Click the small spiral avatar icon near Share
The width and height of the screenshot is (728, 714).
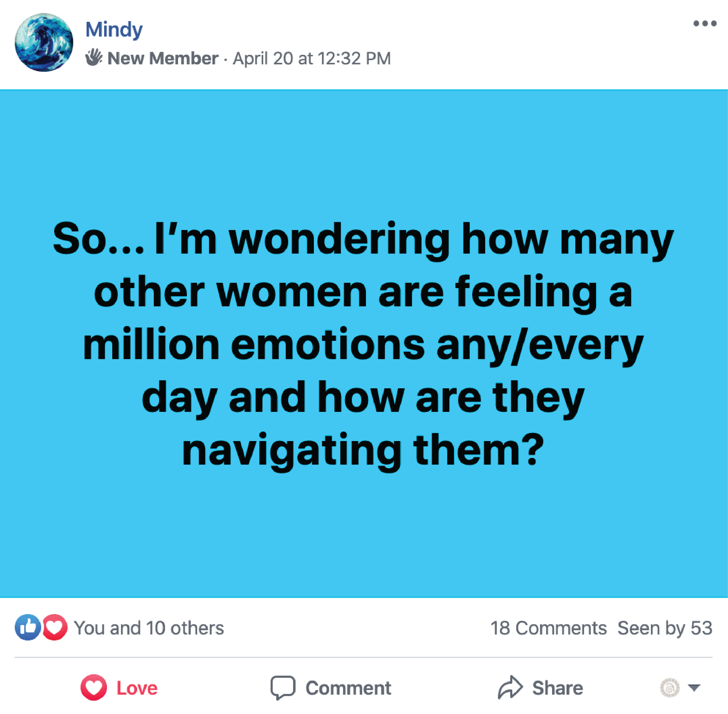pos(670,688)
